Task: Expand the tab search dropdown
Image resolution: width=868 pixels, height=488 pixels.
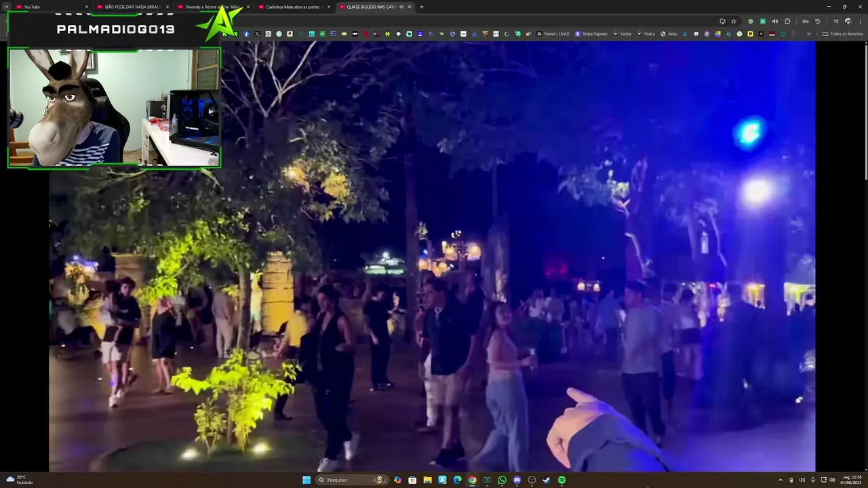Action: click(6, 7)
